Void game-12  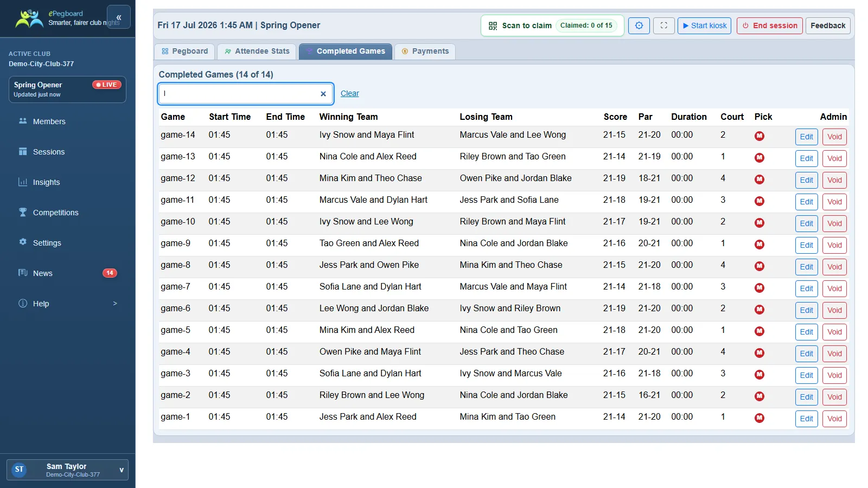pos(834,180)
